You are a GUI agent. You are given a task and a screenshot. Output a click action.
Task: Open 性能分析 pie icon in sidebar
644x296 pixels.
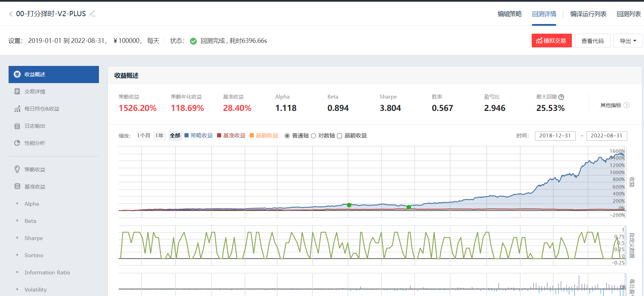click(x=17, y=143)
